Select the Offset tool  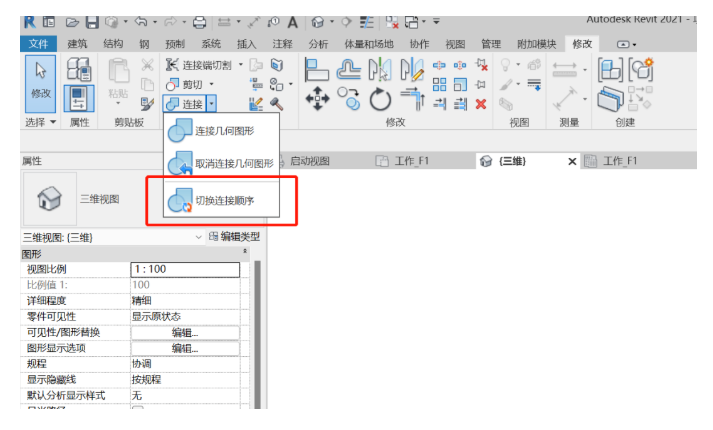[x=349, y=70]
